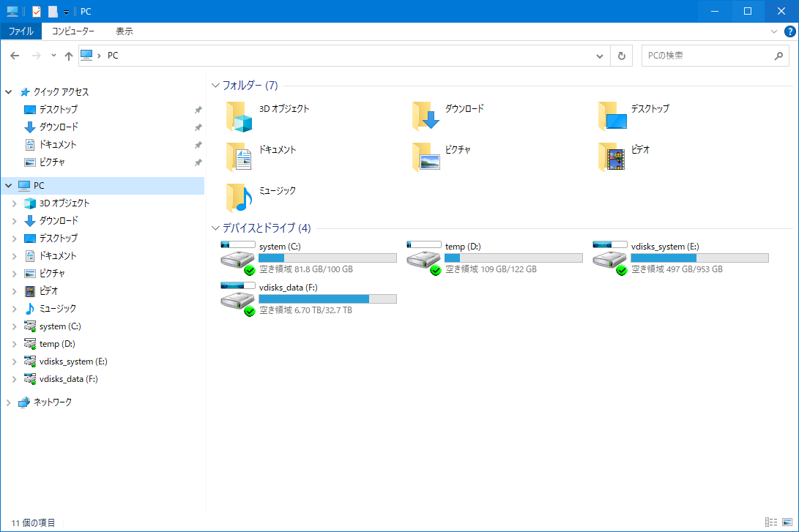Open the Customize Quick Access Toolbar dropdown

pyautogui.click(x=66, y=12)
